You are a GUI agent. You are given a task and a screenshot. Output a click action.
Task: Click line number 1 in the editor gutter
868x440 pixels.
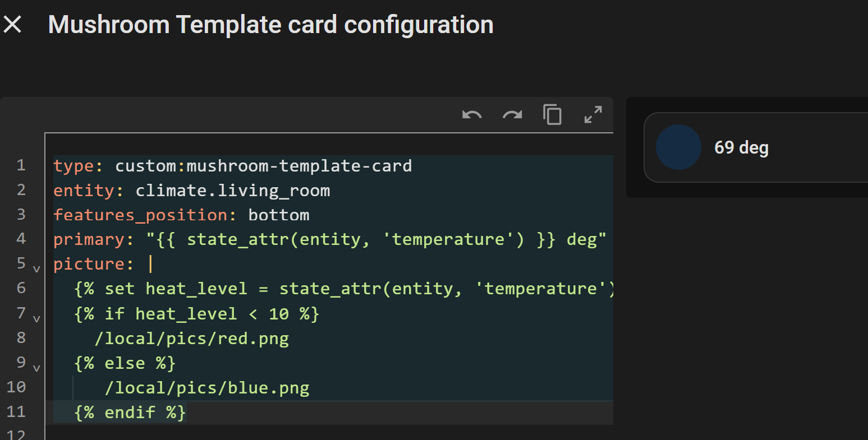pyautogui.click(x=21, y=165)
